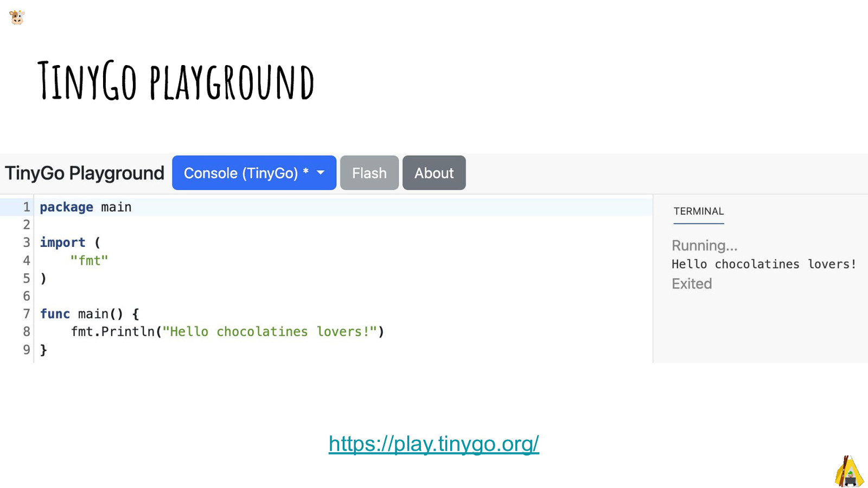The height and width of the screenshot is (488, 868).
Task: Click the "TinyGo playground" slide heading
Action: 176,81
